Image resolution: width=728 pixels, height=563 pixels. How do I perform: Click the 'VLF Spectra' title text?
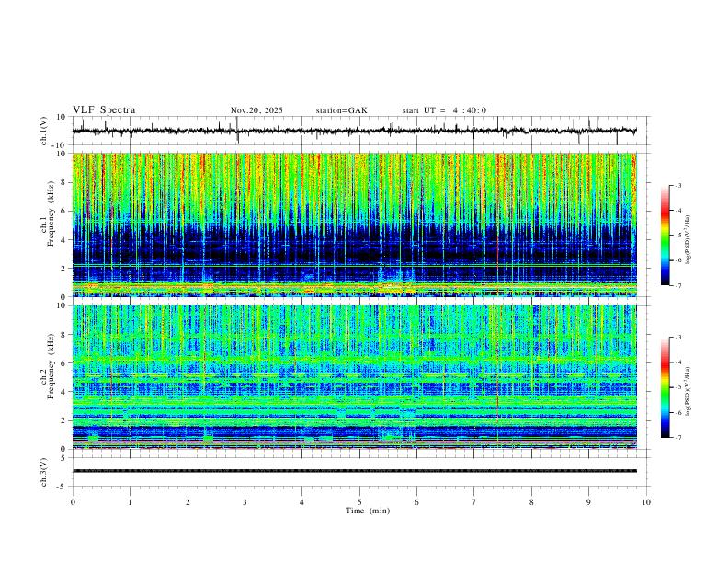tap(104, 110)
